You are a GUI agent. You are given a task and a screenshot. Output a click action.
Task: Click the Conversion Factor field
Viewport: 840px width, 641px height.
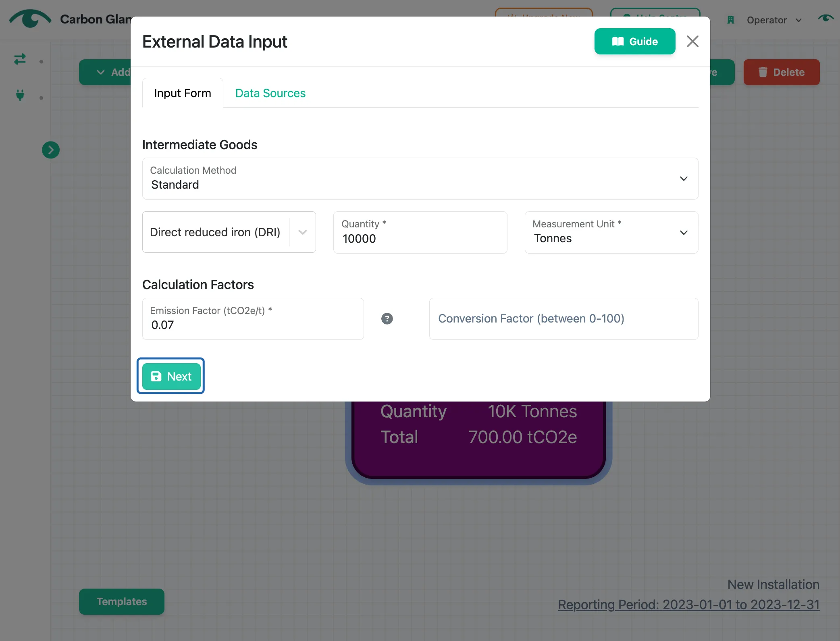tap(563, 319)
